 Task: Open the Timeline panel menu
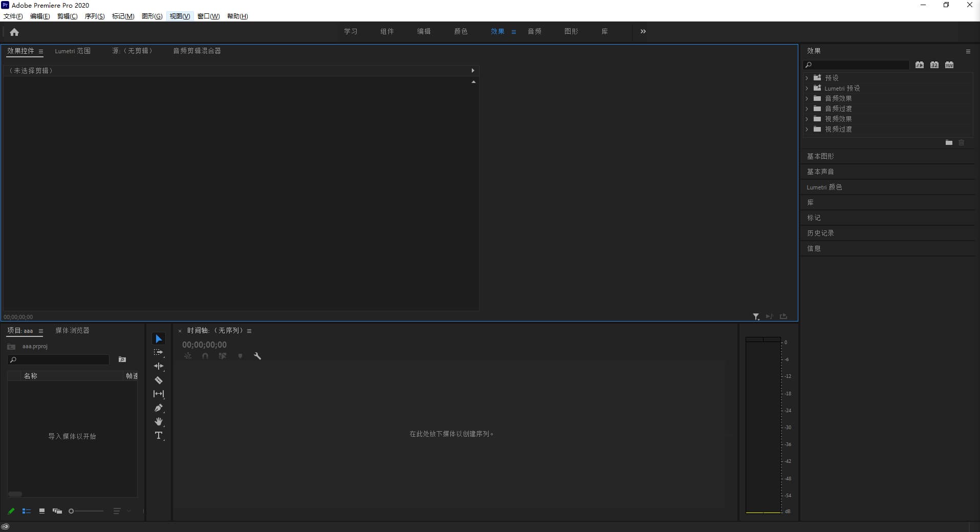tap(249, 331)
